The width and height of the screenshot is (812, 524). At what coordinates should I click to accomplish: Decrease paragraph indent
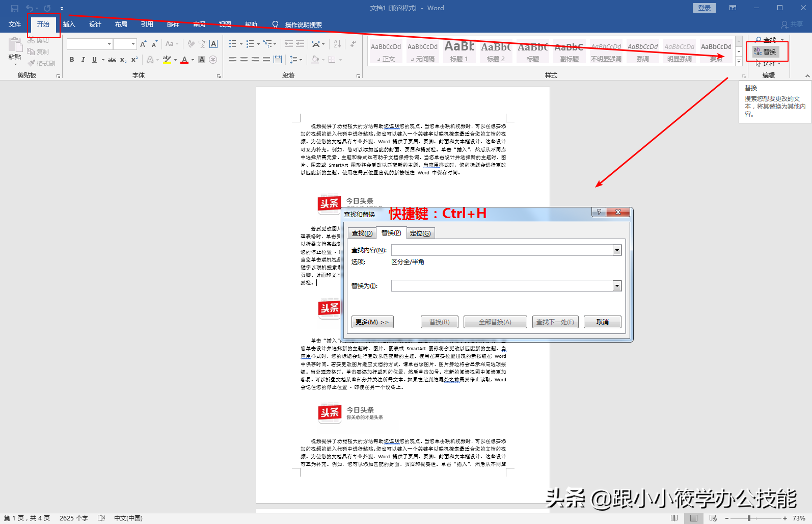coord(289,44)
